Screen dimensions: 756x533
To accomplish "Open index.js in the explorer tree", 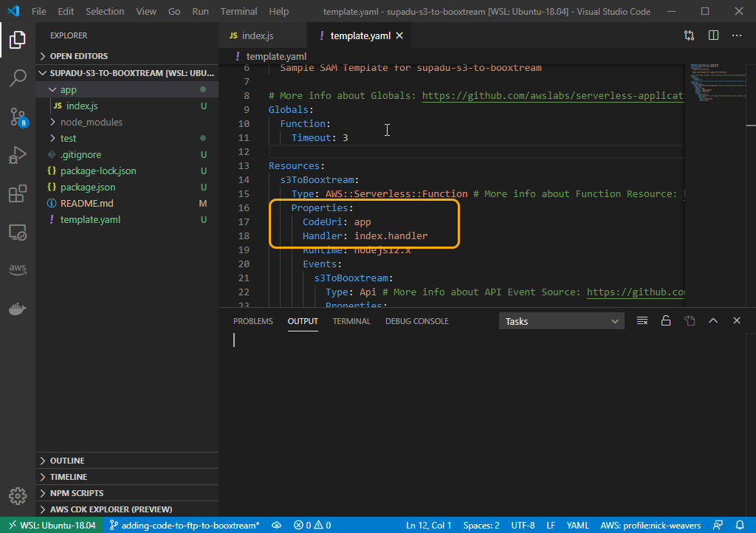I will [x=127, y=106].
